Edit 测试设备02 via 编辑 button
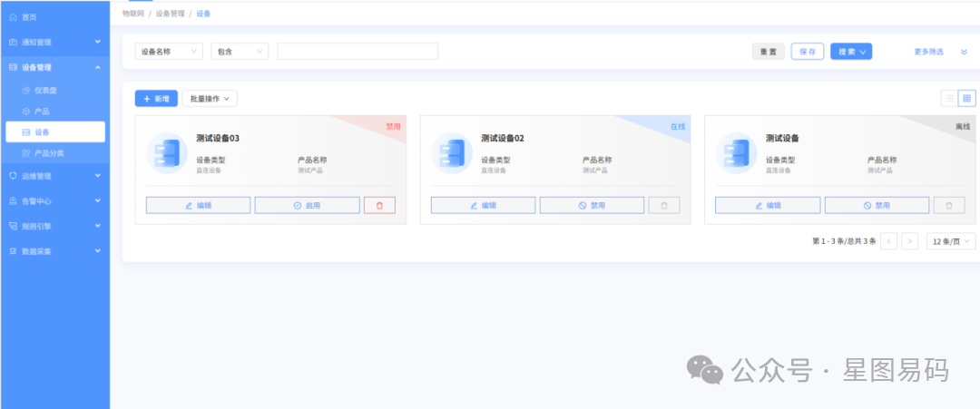Image resolution: width=980 pixels, height=409 pixels. click(x=483, y=206)
